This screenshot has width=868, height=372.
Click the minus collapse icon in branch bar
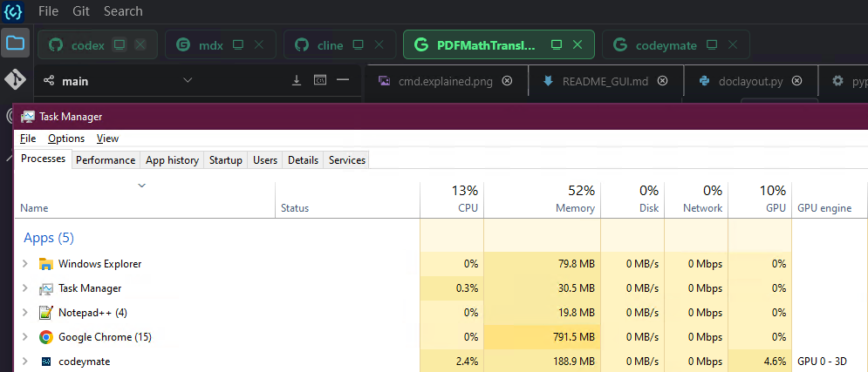coord(343,81)
